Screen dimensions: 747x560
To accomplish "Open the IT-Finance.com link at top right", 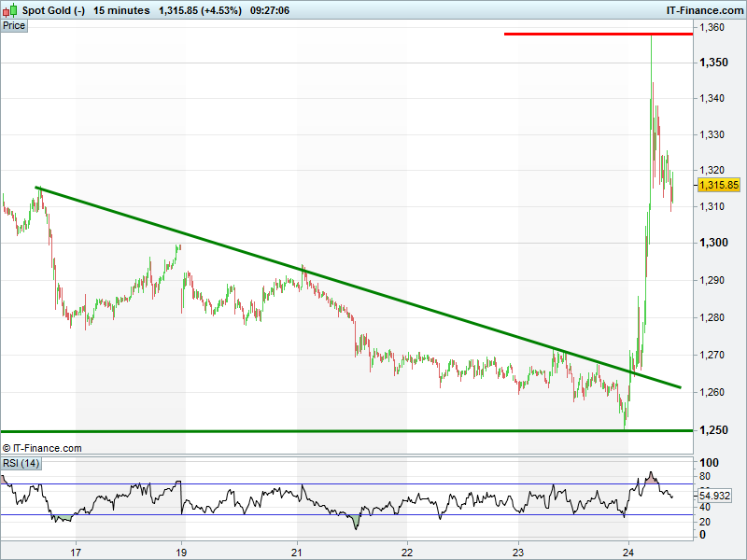I will click(x=705, y=10).
